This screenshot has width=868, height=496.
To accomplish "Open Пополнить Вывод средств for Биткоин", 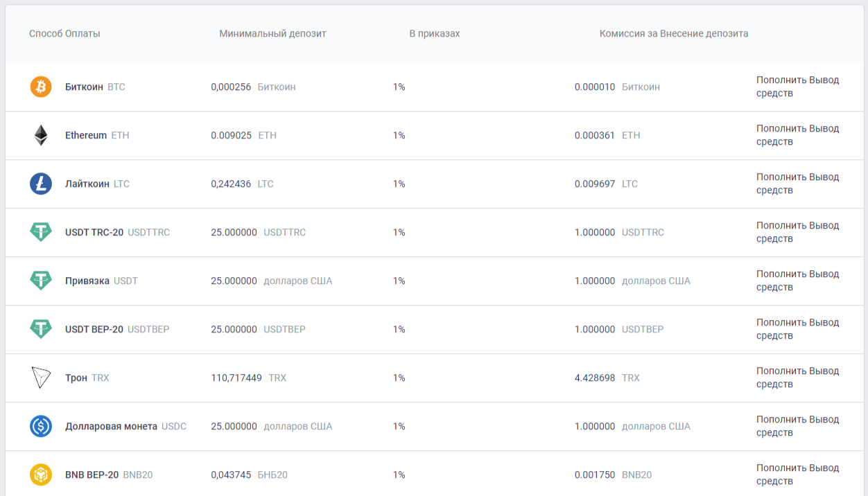I will click(797, 87).
